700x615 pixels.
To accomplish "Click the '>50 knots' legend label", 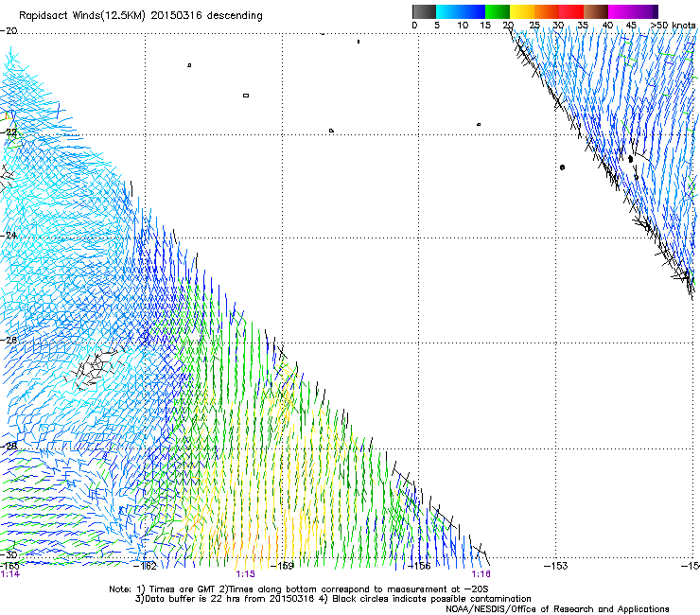I will [x=673, y=25].
